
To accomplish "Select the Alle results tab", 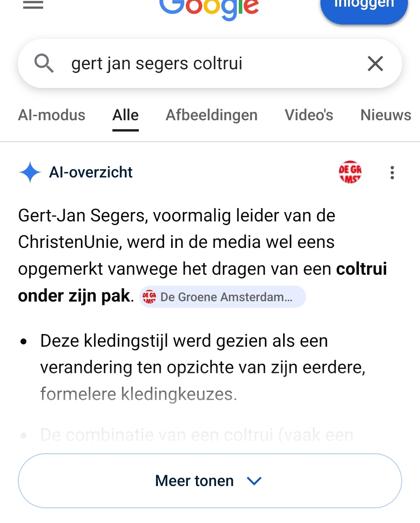I will point(125,115).
